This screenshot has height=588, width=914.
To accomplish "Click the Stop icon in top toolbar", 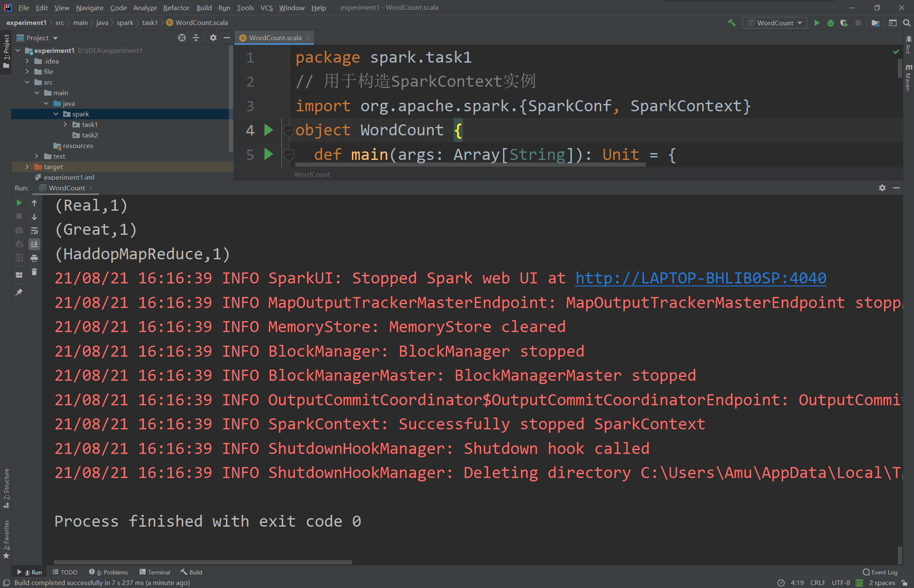I will [858, 23].
